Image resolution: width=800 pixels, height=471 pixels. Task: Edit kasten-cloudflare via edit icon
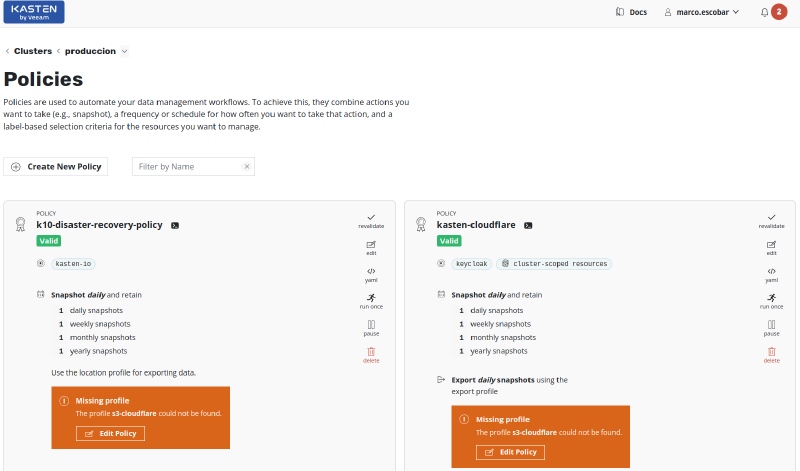tap(771, 248)
